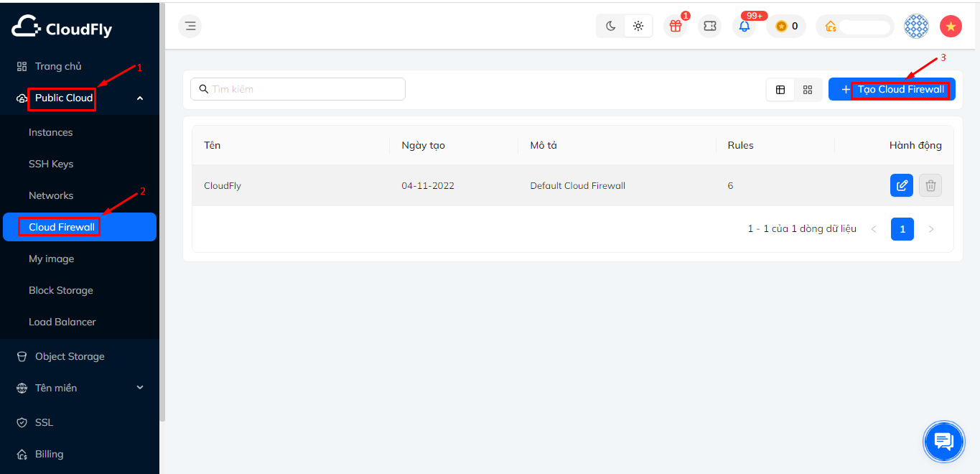Open Instances in the sidebar
Image resolution: width=980 pixels, height=474 pixels.
[80, 132]
